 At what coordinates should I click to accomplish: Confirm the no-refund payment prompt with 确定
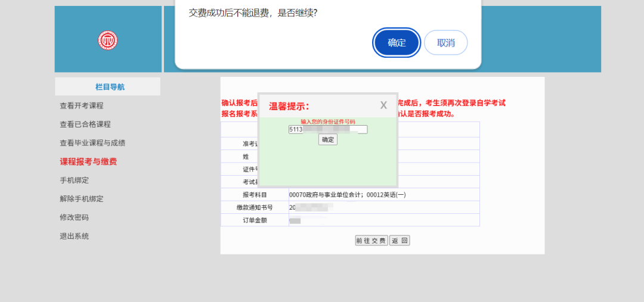[x=397, y=42]
